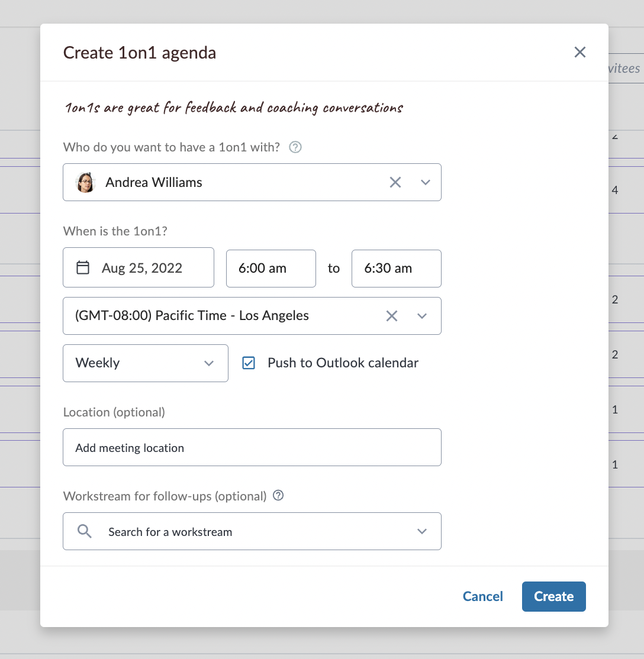Expand the workstream dropdown chevron

(422, 531)
